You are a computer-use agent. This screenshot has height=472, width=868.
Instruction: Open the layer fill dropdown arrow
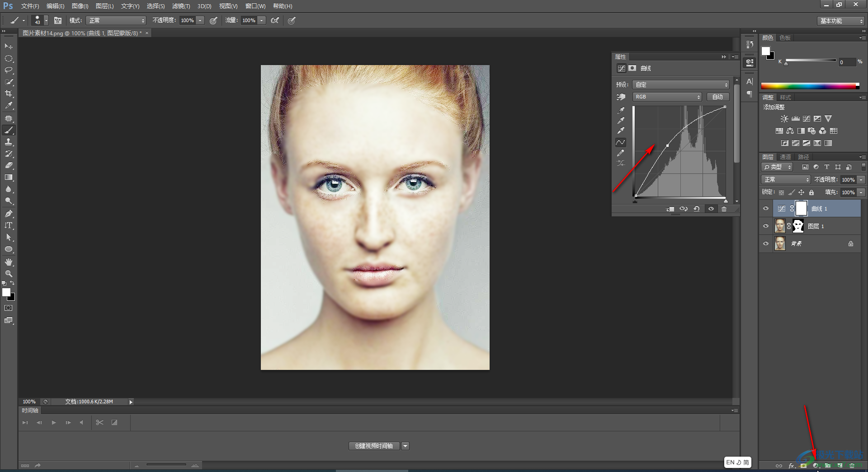pos(861,192)
